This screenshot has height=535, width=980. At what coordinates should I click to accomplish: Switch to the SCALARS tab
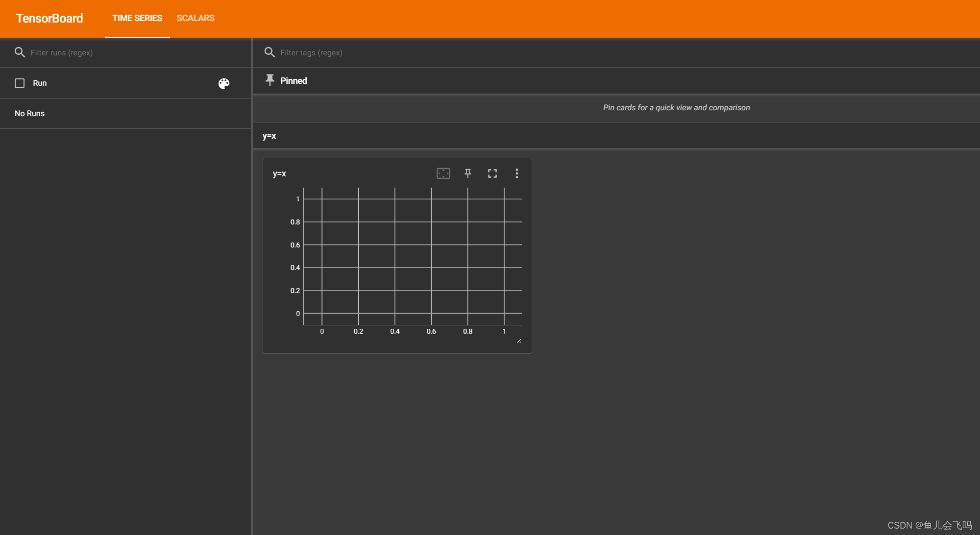click(196, 18)
